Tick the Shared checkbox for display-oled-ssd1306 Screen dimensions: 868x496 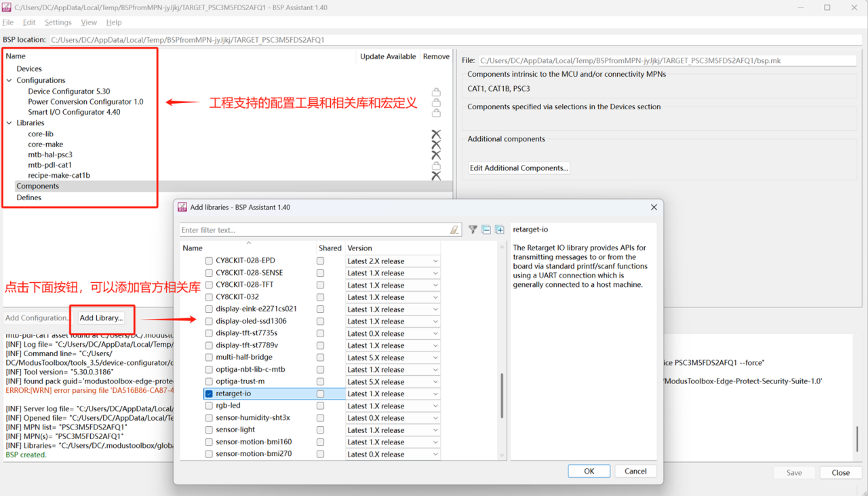tap(320, 322)
